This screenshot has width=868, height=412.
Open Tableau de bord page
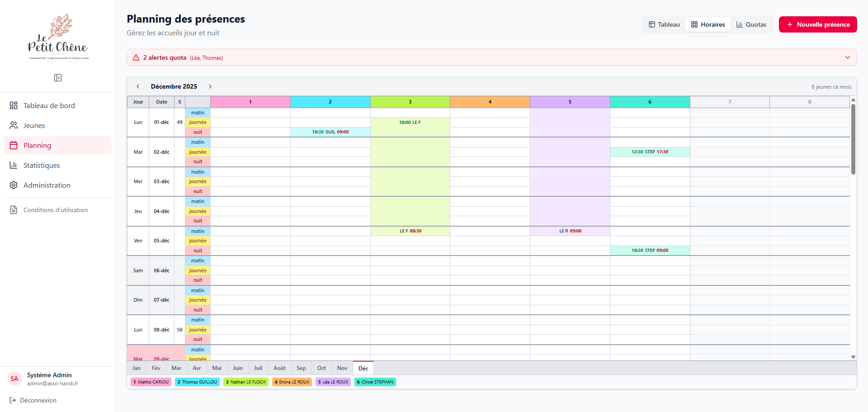[58, 105]
